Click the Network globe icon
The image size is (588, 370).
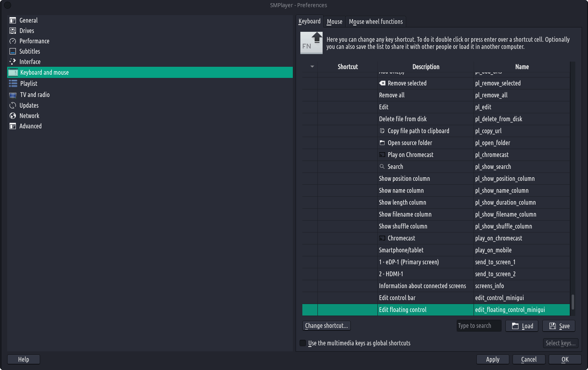[x=13, y=116]
